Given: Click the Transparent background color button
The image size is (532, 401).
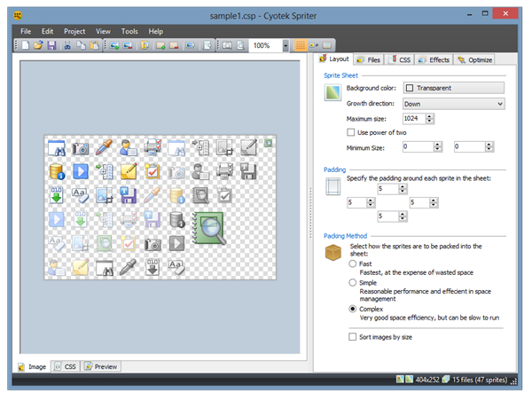Looking at the screenshot, I should pyautogui.click(x=452, y=88).
